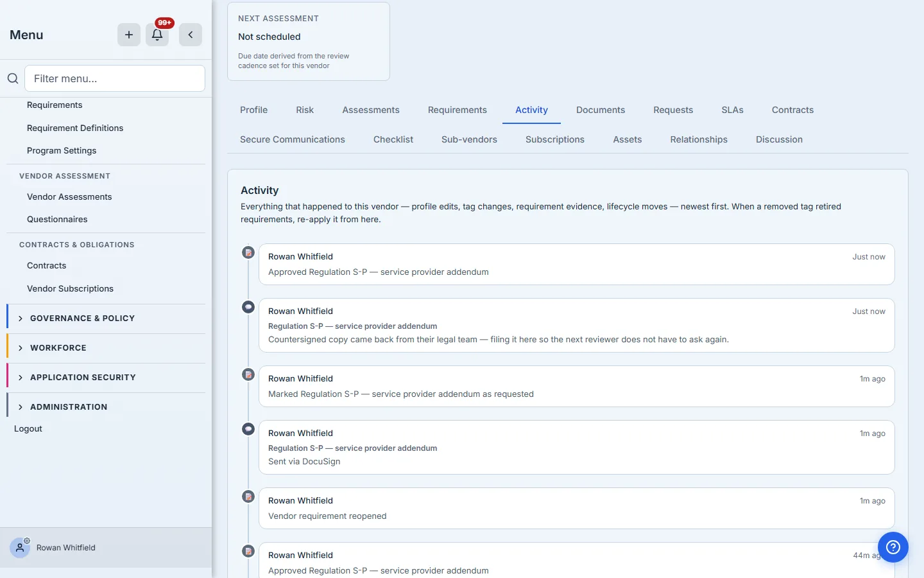924x578 pixels.
Task: Open Questionnaires in the sidebar
Action: click(57, 220)
